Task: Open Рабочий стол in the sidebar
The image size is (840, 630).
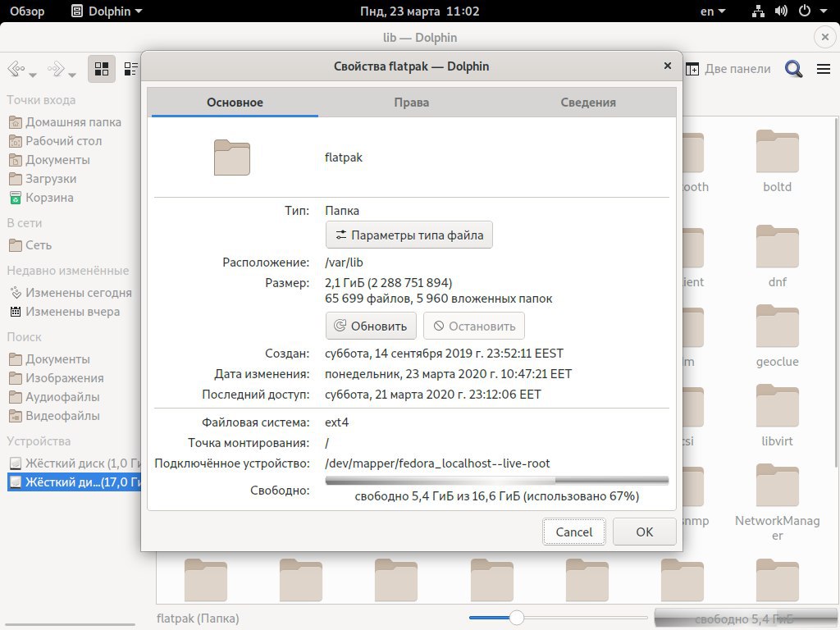Action: click(x=55, y=141)
